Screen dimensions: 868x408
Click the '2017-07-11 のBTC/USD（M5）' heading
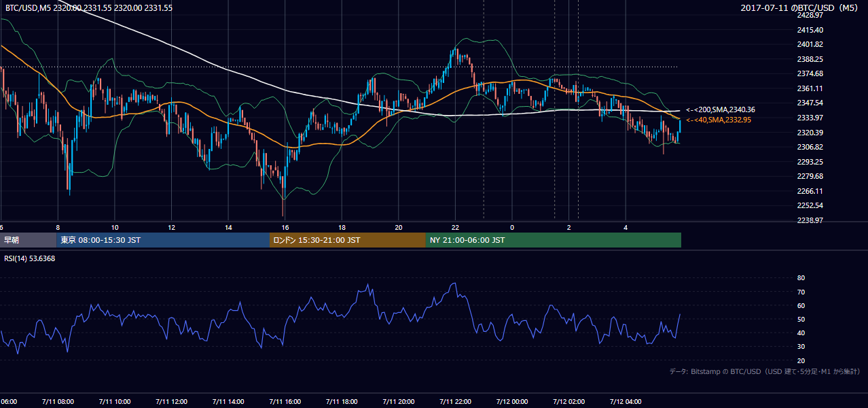pyautogui.click(x=801, y=7)
